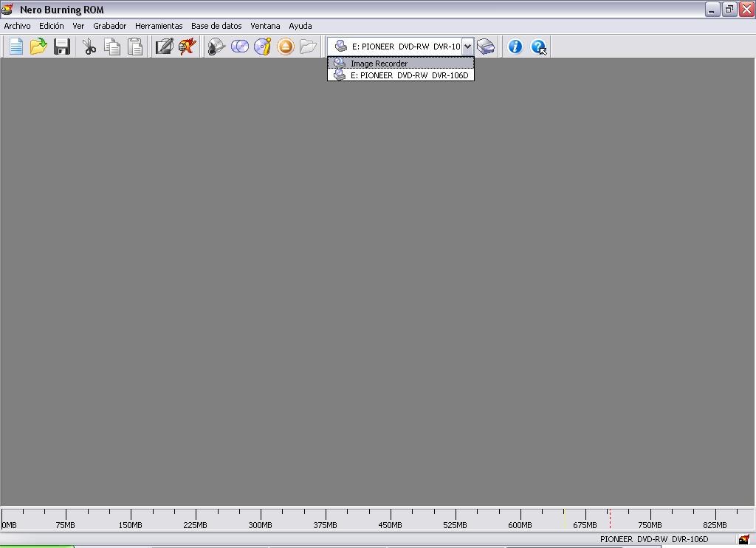Minimize the Nero Burning ROM window
Image resolution: width=756 pixels, height=548 pixels.
point(712,9)
